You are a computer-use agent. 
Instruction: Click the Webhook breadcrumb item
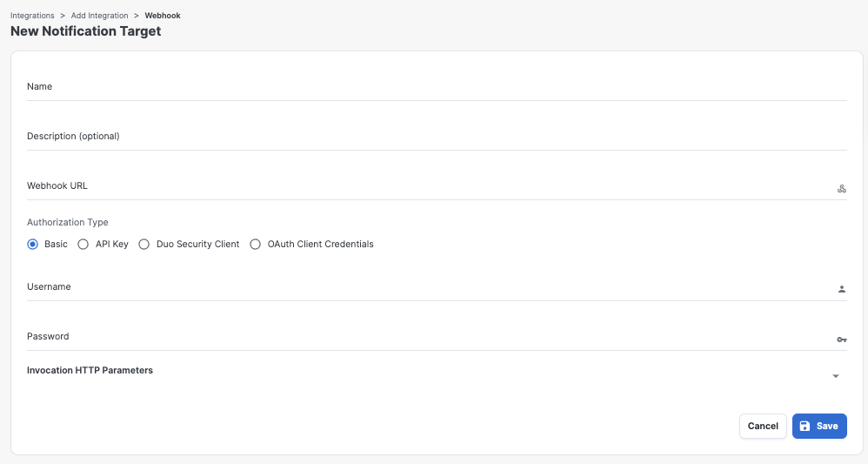[163, 16]
